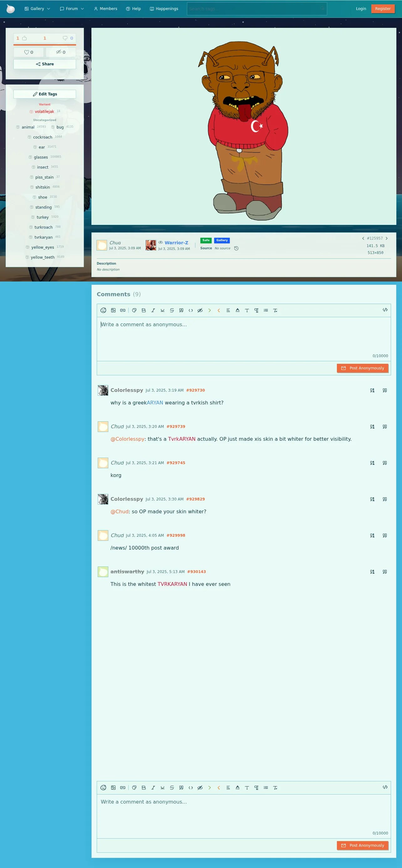Click Warrior-Z's avatar thumbnail
402x868 pixels.
(x=151, y=245)
